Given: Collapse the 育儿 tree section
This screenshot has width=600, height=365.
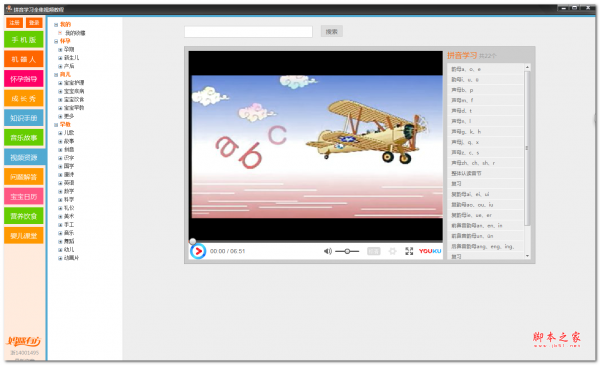Looking at the screenshot, I should coord(56,75).
